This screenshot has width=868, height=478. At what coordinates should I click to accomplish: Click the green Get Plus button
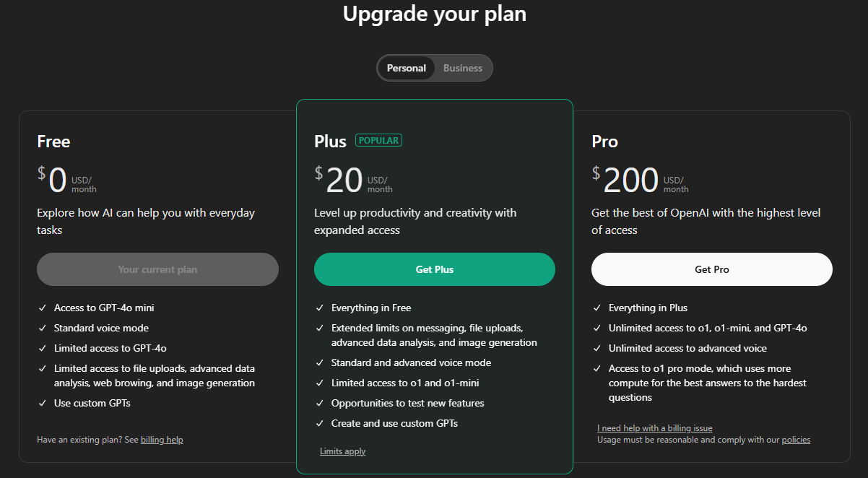pos(435,269)
